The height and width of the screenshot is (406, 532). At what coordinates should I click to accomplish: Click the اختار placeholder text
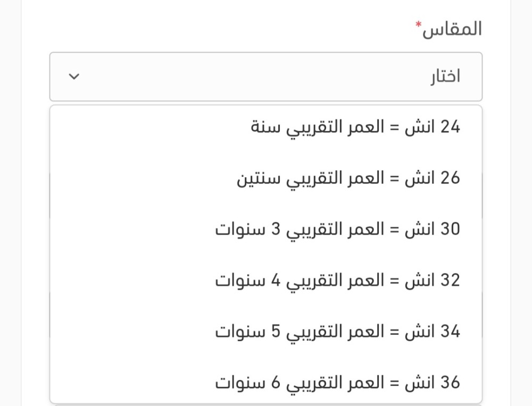pyautogui.click(x=445, y=77)
